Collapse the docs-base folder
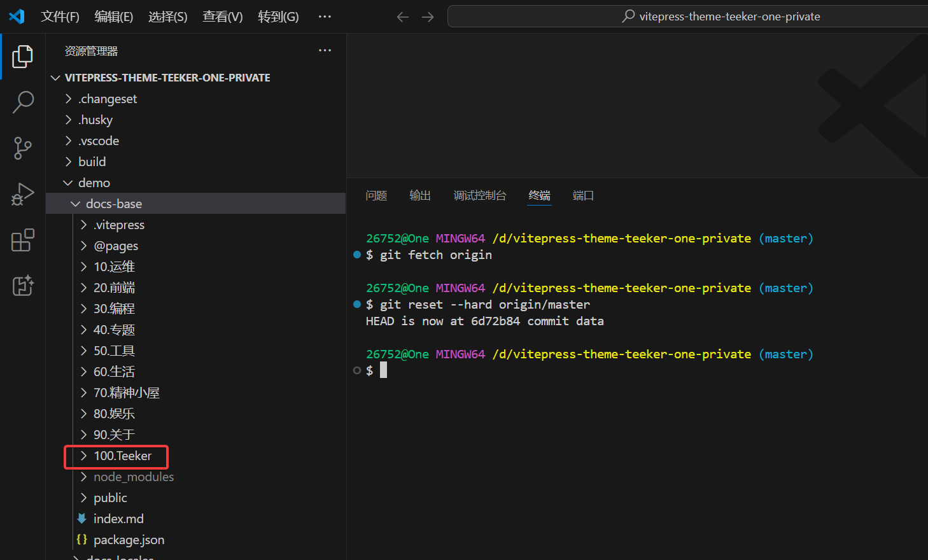The width and height of the screenshot is (928, 560). tap(196, 204)
